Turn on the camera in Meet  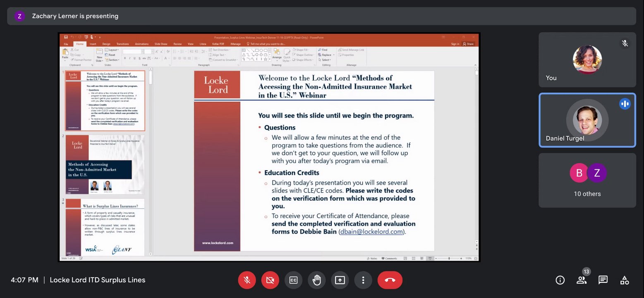(270, 280)
